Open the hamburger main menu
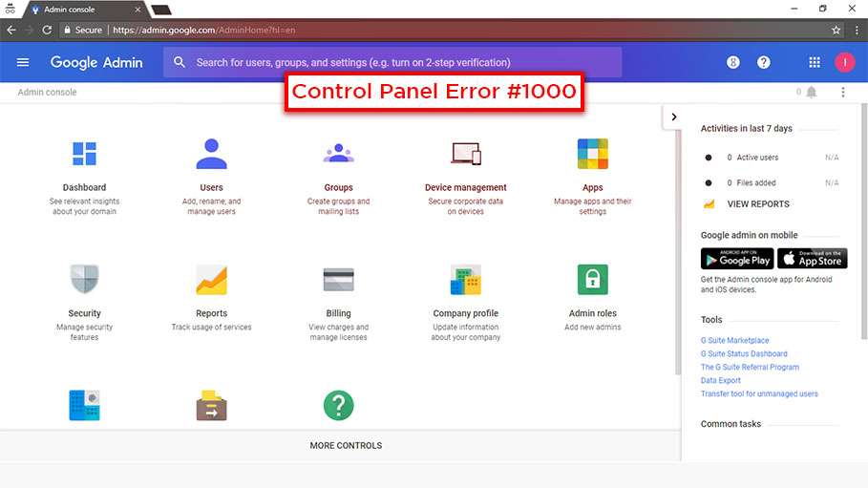 [23, 63]
